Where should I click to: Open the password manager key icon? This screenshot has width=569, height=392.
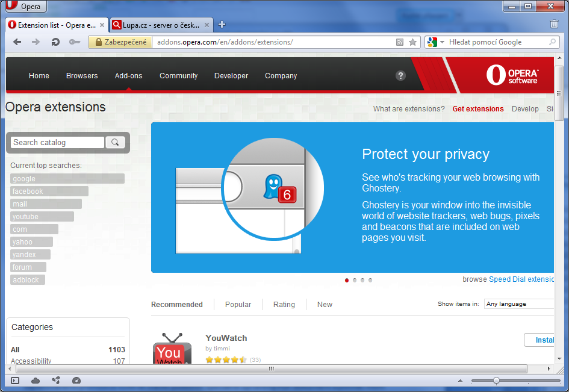[75, 42]
